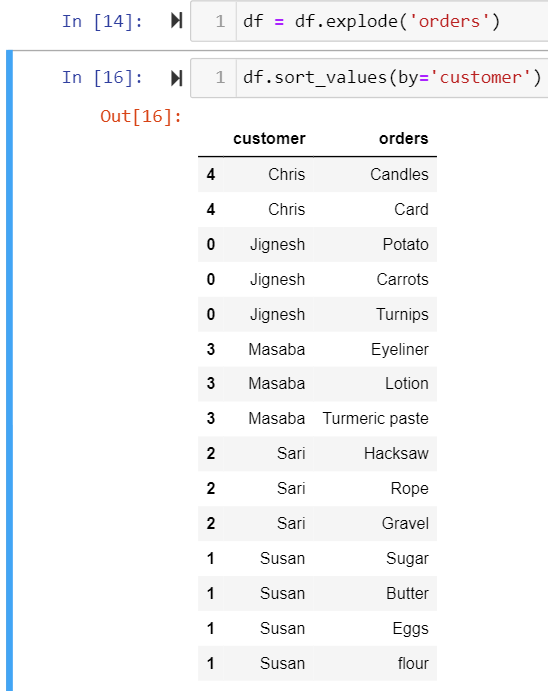Click 'Sari' in the Gravel row

coord(291,524)
